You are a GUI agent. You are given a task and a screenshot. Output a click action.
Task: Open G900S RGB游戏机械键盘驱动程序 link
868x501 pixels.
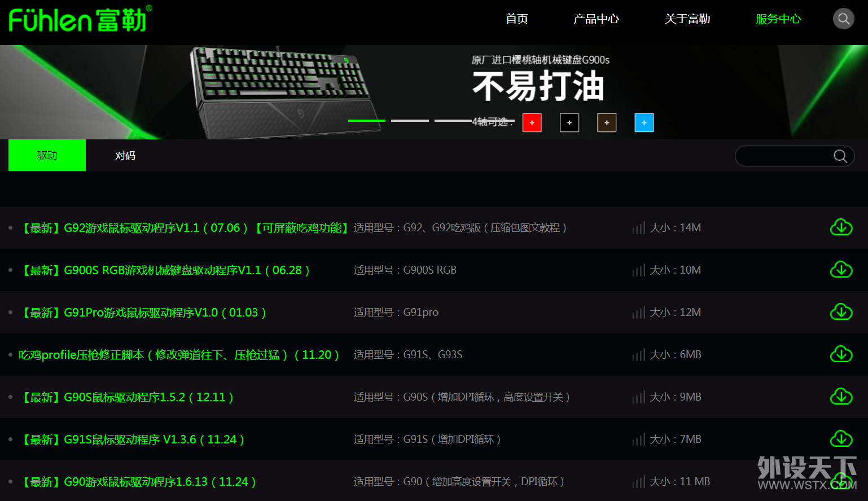[x=164, y=270]
